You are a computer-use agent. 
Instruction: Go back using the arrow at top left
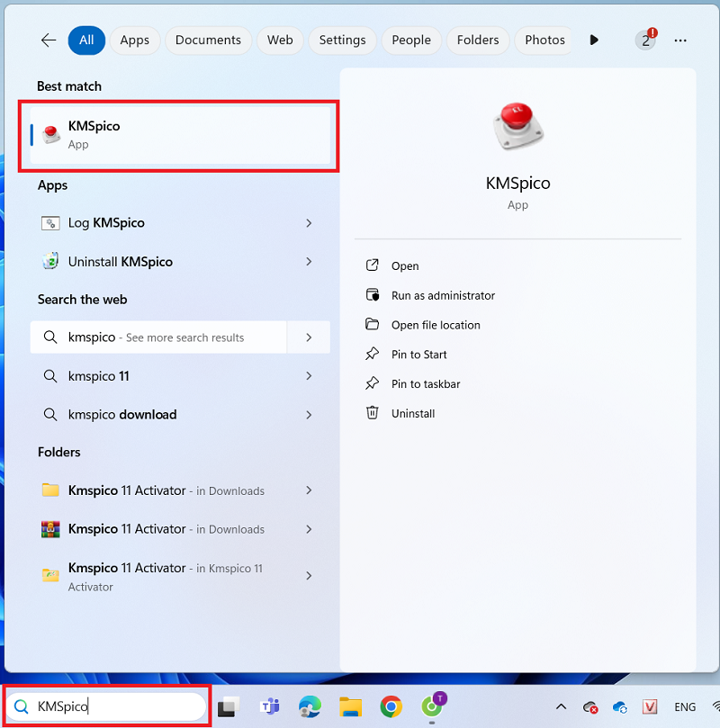[x=49, y=40]
